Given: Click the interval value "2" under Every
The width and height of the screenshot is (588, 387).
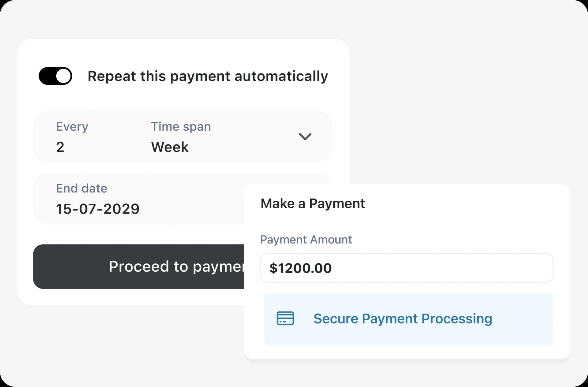Looking at the screenshot, I should pos(60,147).
